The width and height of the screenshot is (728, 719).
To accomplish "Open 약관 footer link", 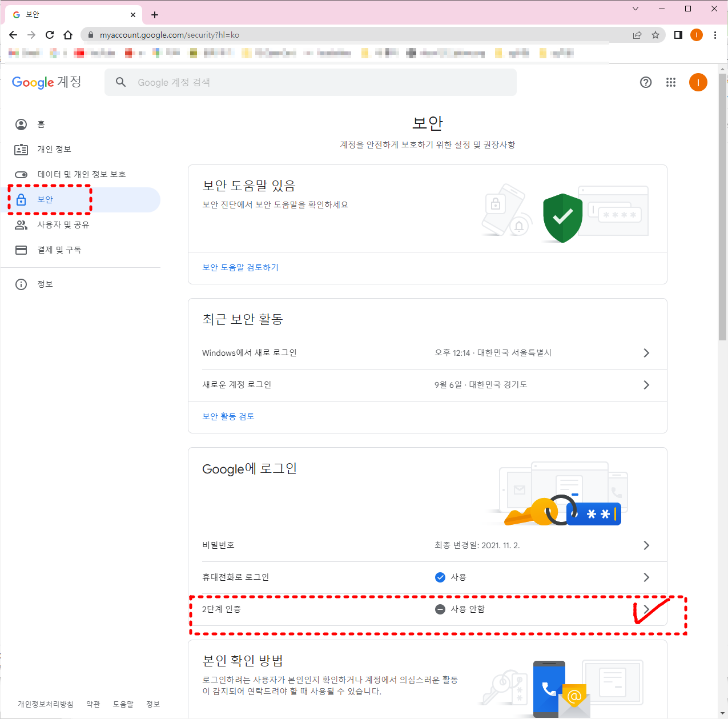I will [93, 704].
